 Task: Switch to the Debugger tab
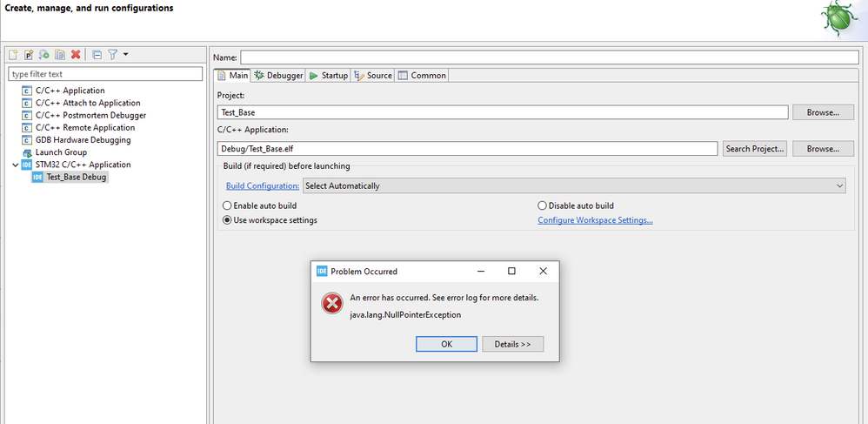coord(278,76)
